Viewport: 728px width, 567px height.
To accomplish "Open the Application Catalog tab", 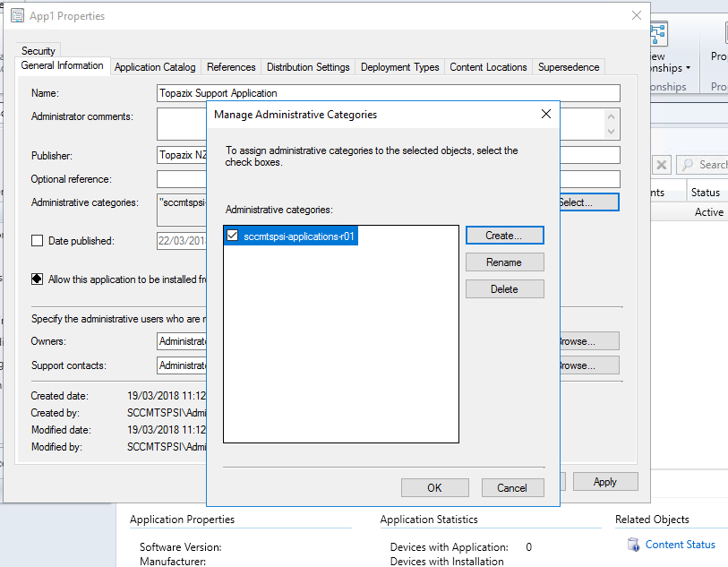I will point(155,67).
